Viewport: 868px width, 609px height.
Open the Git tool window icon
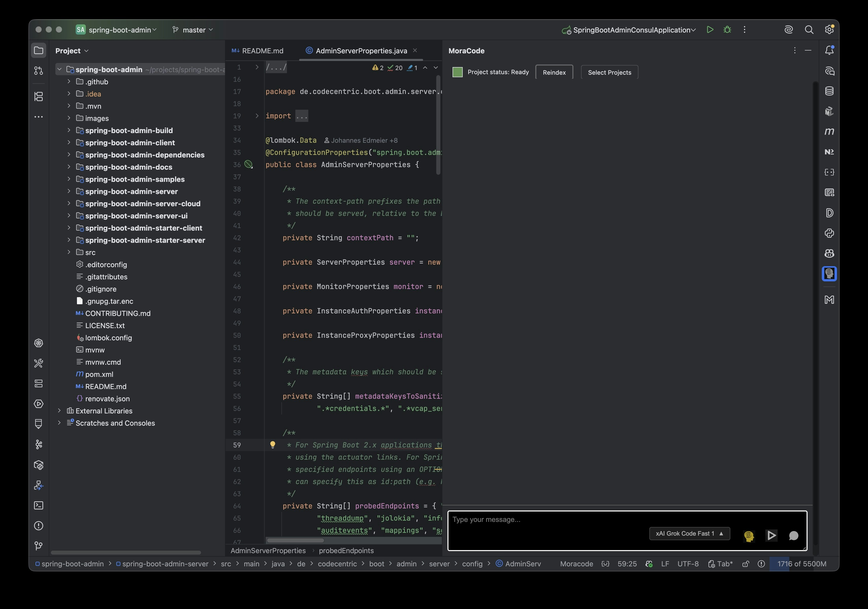tap(39, 546)
